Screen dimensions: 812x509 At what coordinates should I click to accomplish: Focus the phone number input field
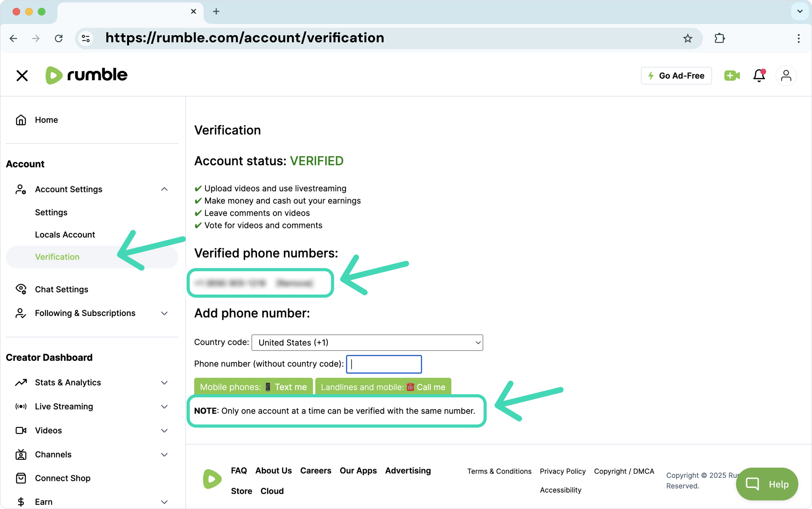point(384,364)
